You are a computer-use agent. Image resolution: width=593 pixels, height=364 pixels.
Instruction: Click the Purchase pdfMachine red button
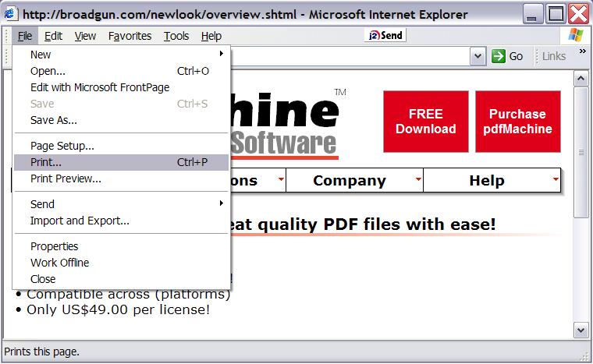[518, 122]
